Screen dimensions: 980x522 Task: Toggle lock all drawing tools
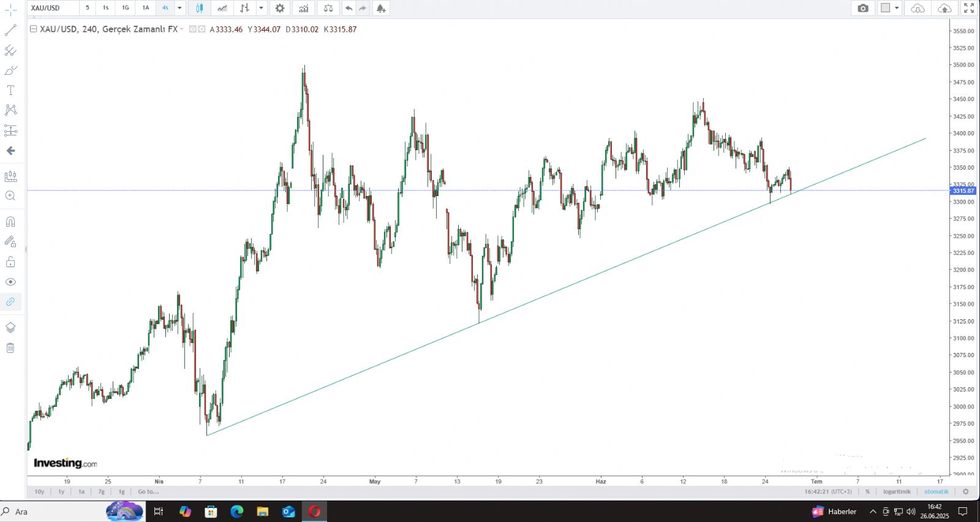point(10,262)
